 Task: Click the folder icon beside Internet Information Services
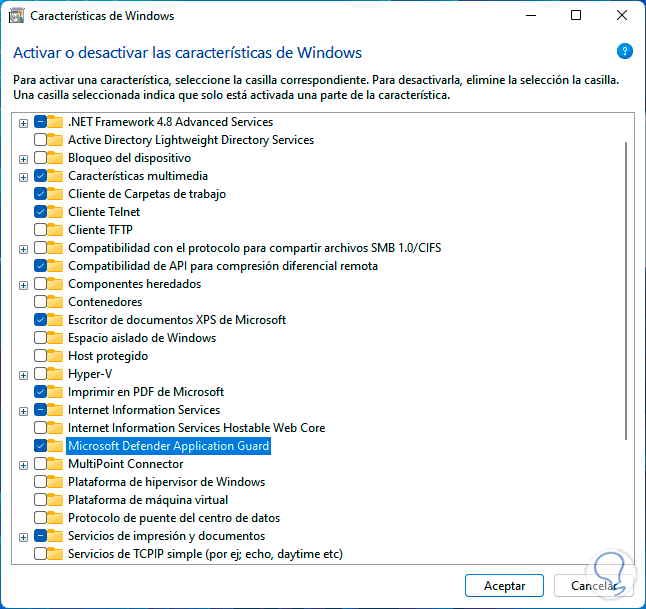coord(56,410)
